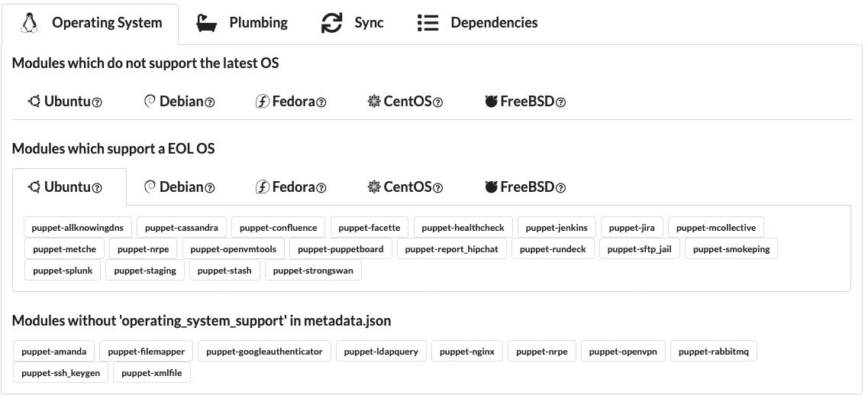The height and width of the screenshot is (399, 868).
Task: Click the bathtub icon on Plumbing tab
Action: tap(206, 23)
